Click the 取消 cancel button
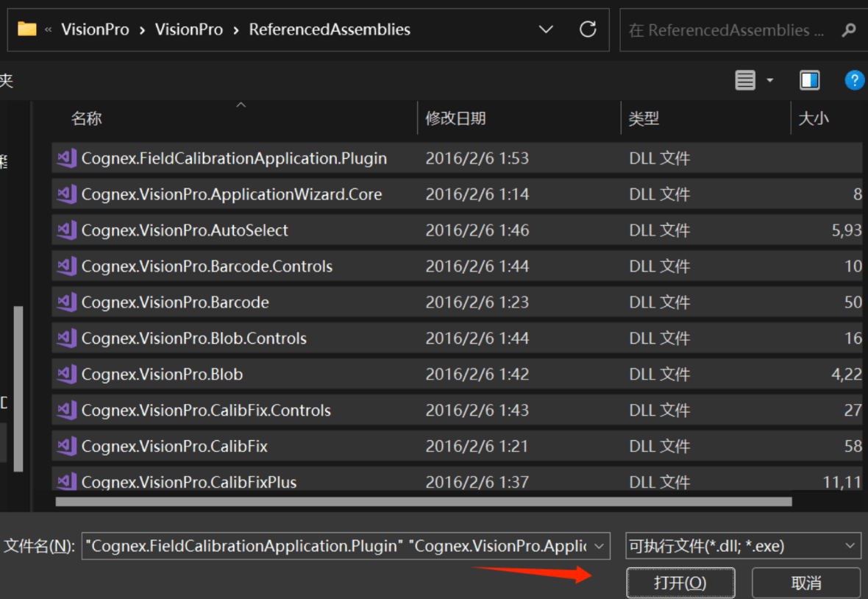The image size is (868, 599). tap(806, 583)
